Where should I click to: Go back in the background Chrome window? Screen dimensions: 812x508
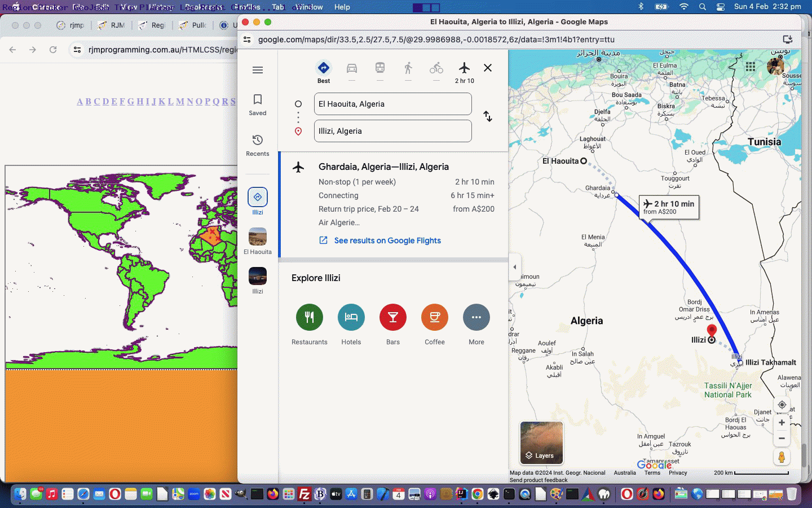(12, 50)
